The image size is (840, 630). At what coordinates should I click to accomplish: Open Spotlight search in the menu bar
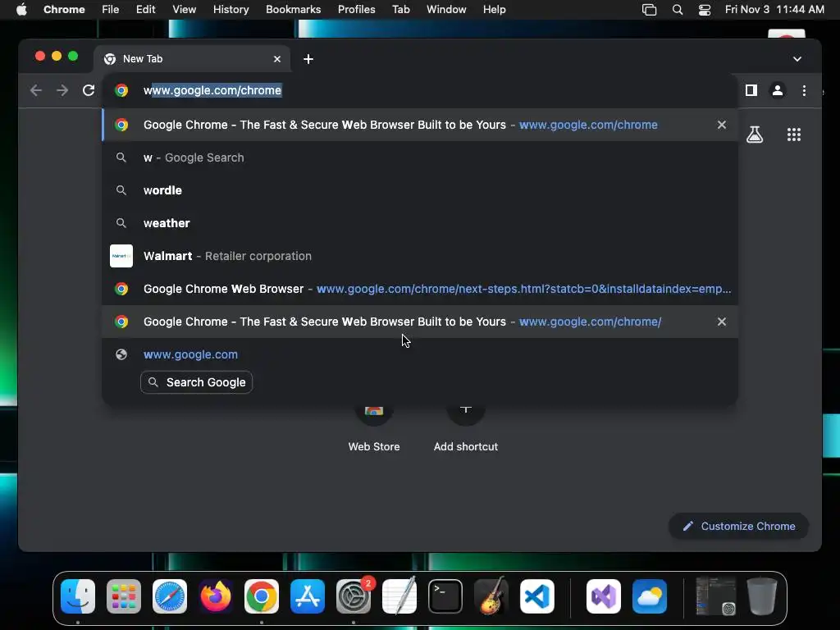click(677, 10)
